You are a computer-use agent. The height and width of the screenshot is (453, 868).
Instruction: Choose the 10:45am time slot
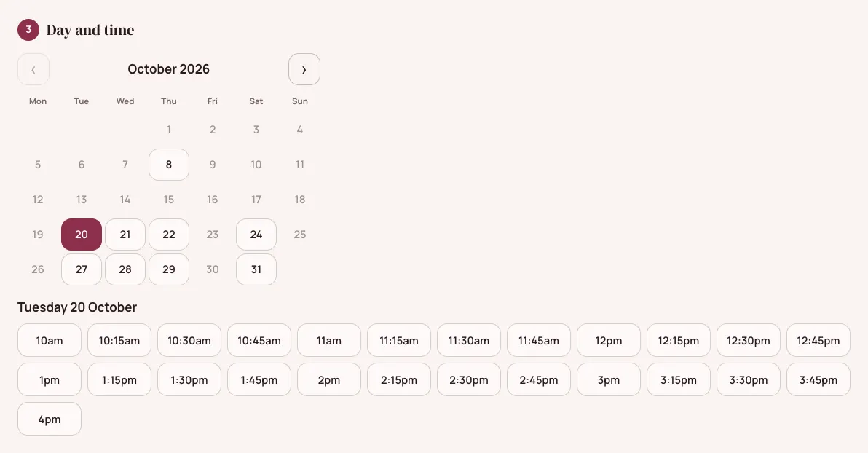tap(259, 341)
